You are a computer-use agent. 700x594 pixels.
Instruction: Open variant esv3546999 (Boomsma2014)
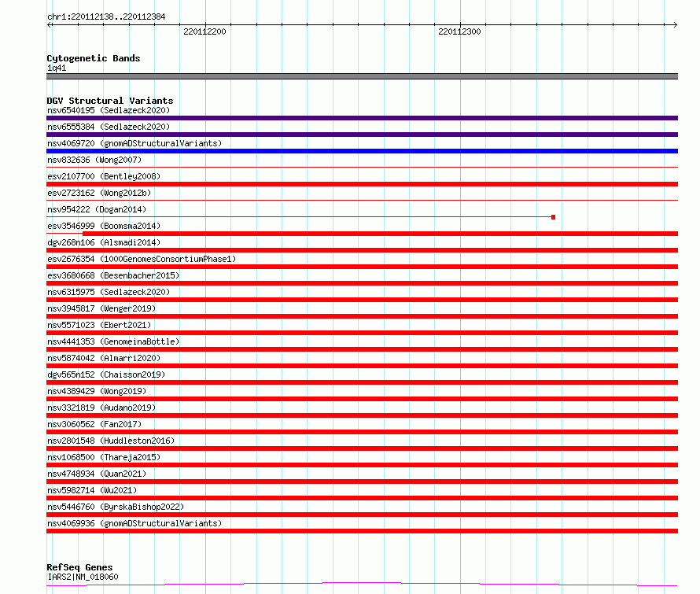point(104,226)
